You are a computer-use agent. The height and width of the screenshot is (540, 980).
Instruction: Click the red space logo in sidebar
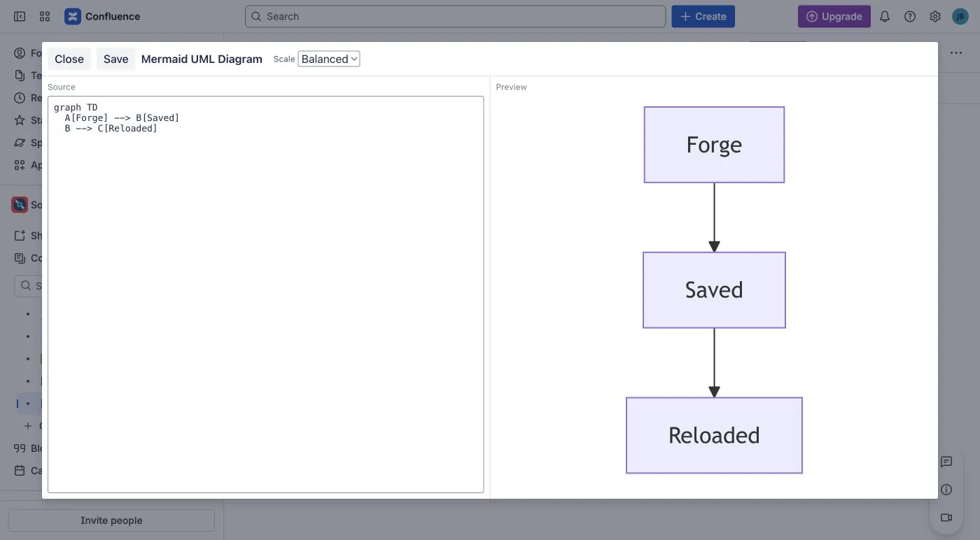pyautogui.click(x=20, y=205)
